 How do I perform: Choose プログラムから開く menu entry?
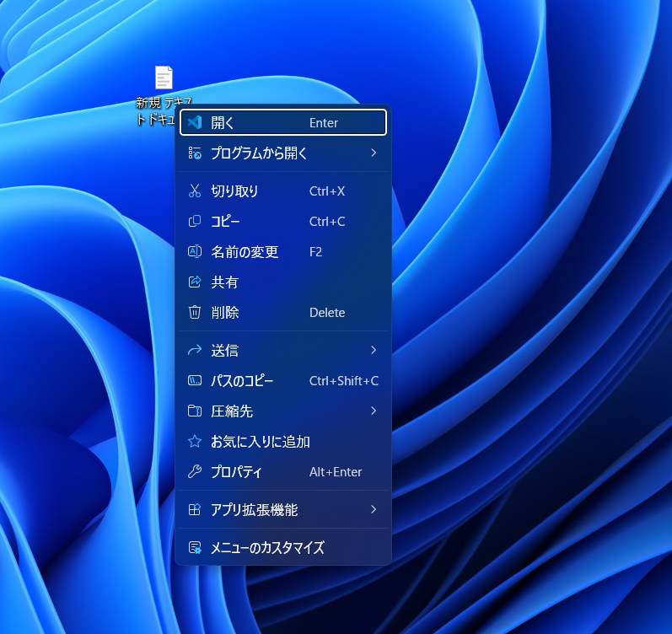283,153
